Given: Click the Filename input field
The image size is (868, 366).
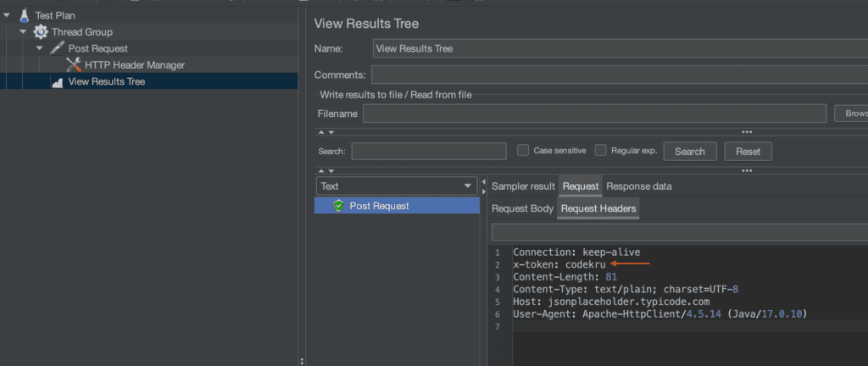Looking at the screenshot, I should pos(593,114).
